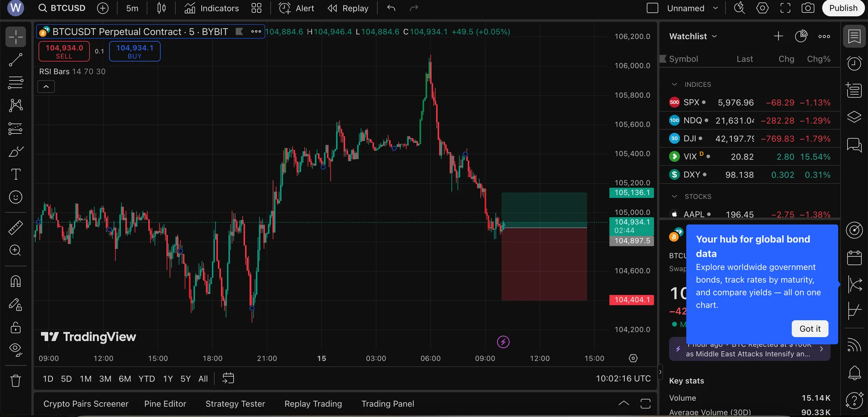Open the Indicators dialog
This screenshot has width=868, height=417.
coord(212,8)
